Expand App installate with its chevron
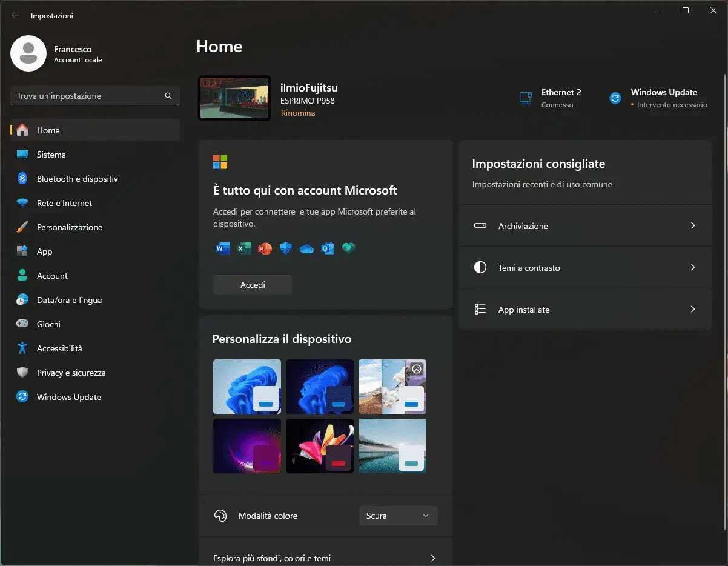This screenshot has height=566, width=728. (x=692, y=309)
